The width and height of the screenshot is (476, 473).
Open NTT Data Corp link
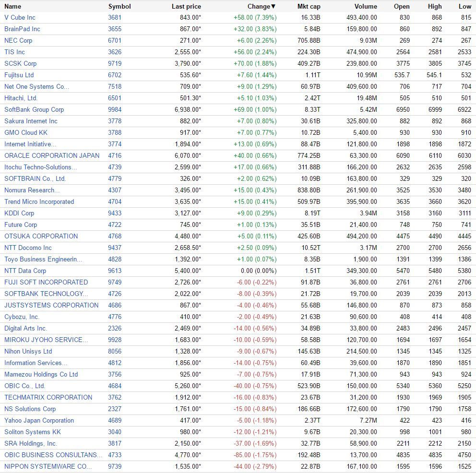pos(25,271)
